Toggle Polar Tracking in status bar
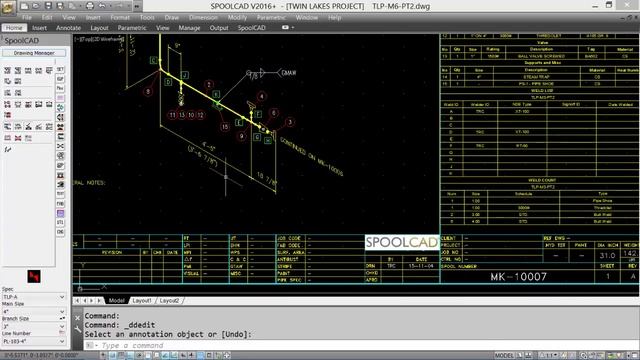The height and width of the screenshot is (360, 640). tap(140, 356)
